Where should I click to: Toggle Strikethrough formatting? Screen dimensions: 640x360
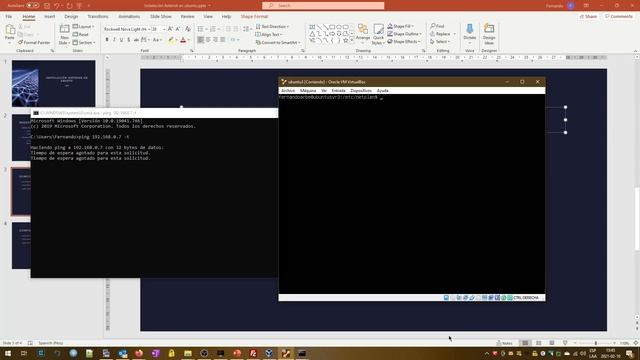click(136, 40)
